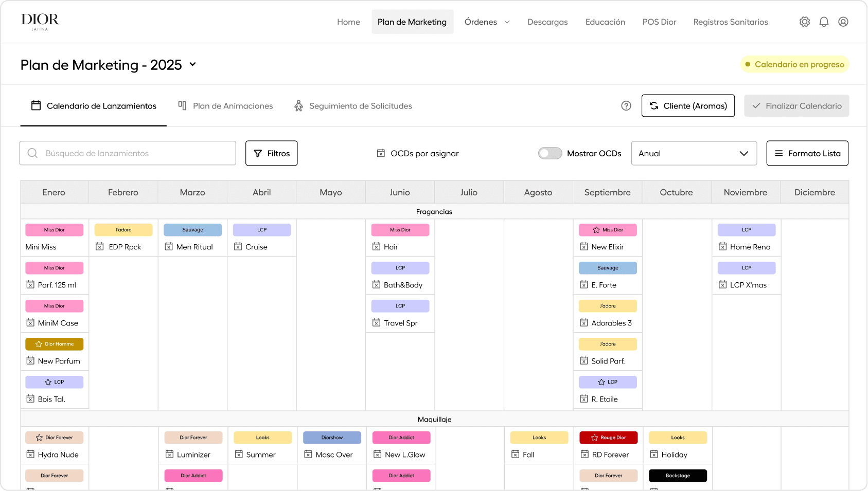868x491 pixels.
Task: Click the sync icon on Cliente (Aromas)
Action: [654, 105]
